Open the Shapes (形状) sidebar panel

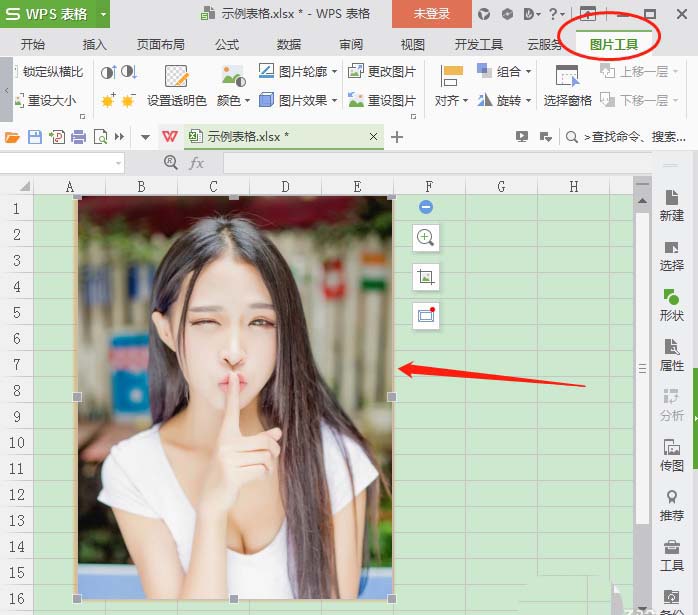coord(672,304)
